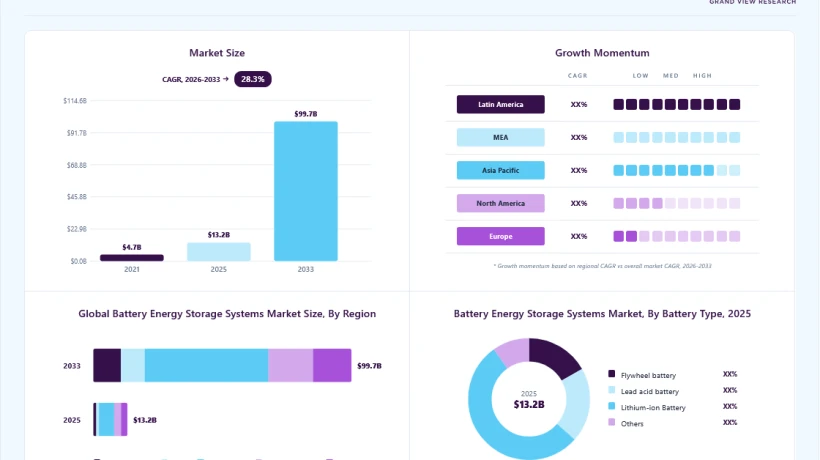Select the Asia Pacific region label
820x460 pixels.
pos(500,170)
